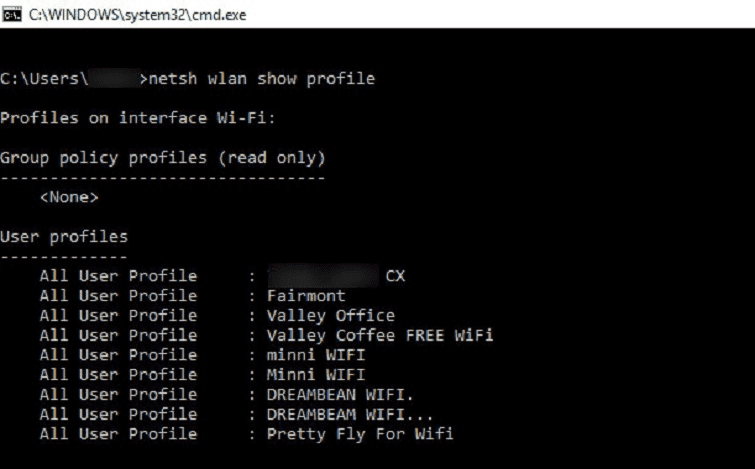Click the profile name ending in CX

click(x=336, y=276)
